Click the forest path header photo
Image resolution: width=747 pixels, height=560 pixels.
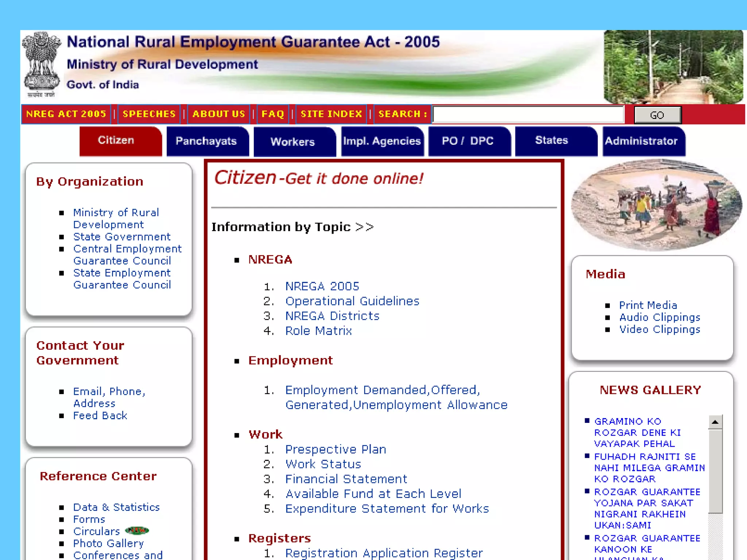click(673, 67)
